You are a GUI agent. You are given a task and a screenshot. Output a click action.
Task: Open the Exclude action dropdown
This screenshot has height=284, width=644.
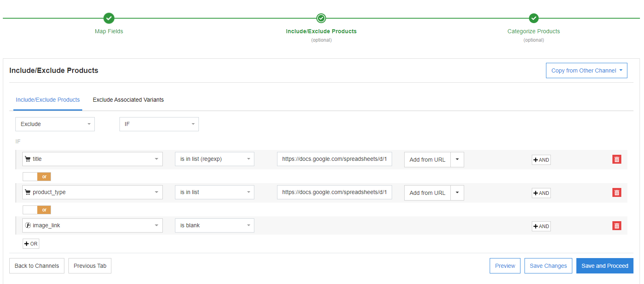coord(55,124)
